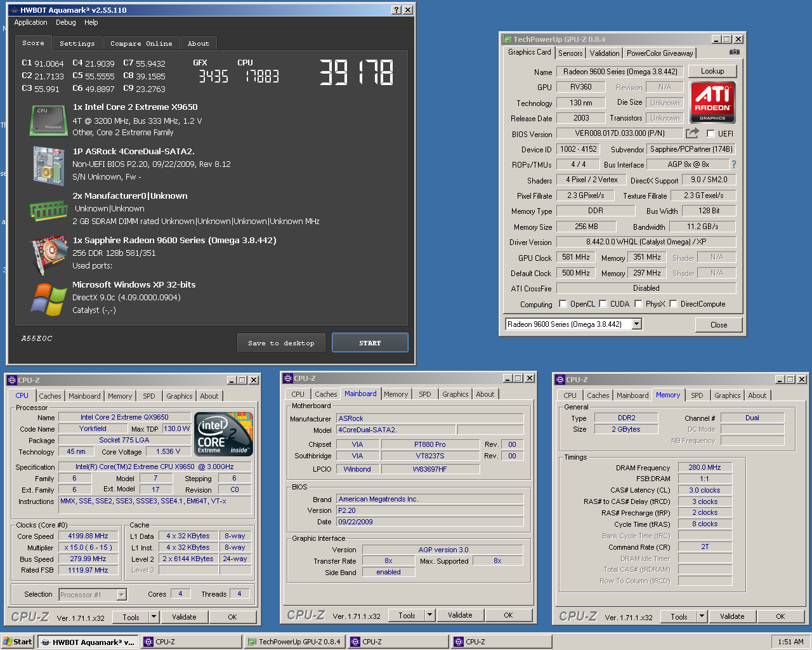Click the Close button in GPU-Z
Image resolution: width=812 pixels, height=650 pixels.
point(719,324)
